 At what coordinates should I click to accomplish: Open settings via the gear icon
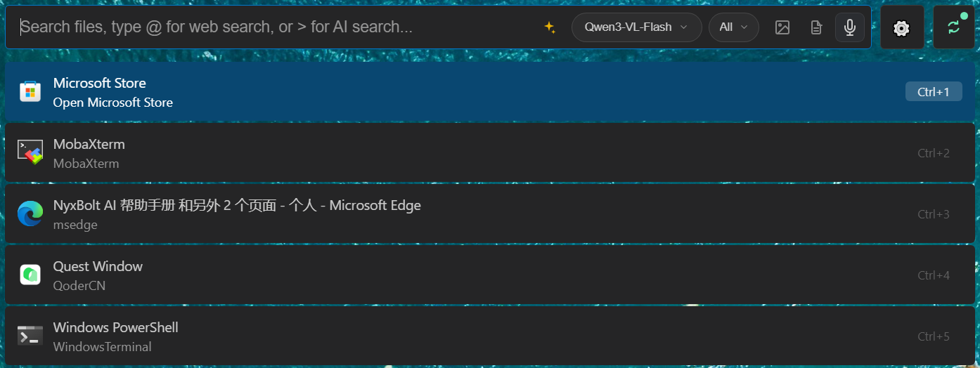[x=901, y=28]
